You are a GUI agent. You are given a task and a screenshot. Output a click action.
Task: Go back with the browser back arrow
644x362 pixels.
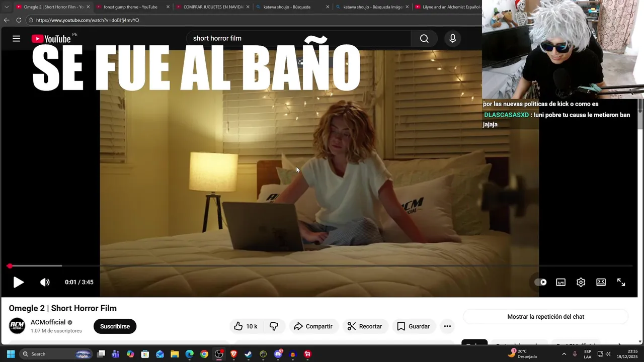coord(7,20)
